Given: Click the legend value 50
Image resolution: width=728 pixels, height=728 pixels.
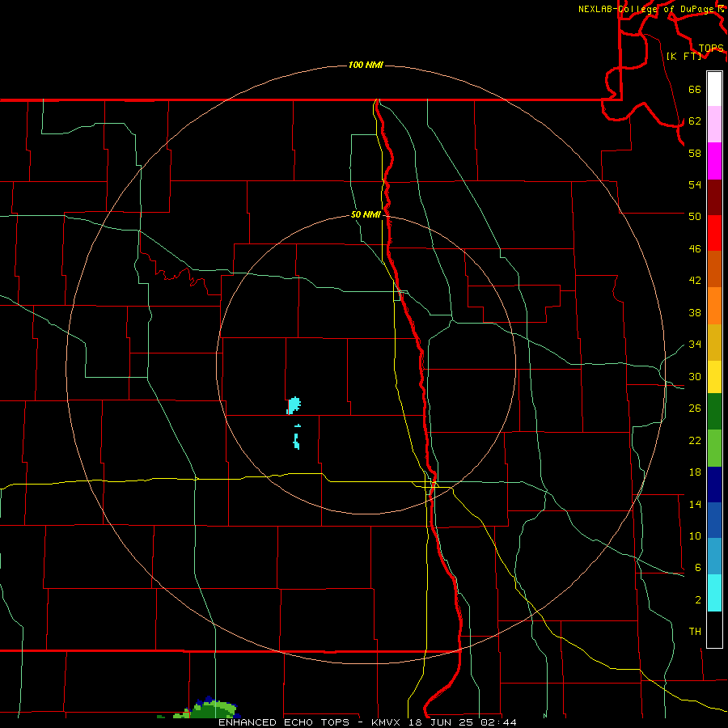Looking at the screenshot, I should 695,216.
